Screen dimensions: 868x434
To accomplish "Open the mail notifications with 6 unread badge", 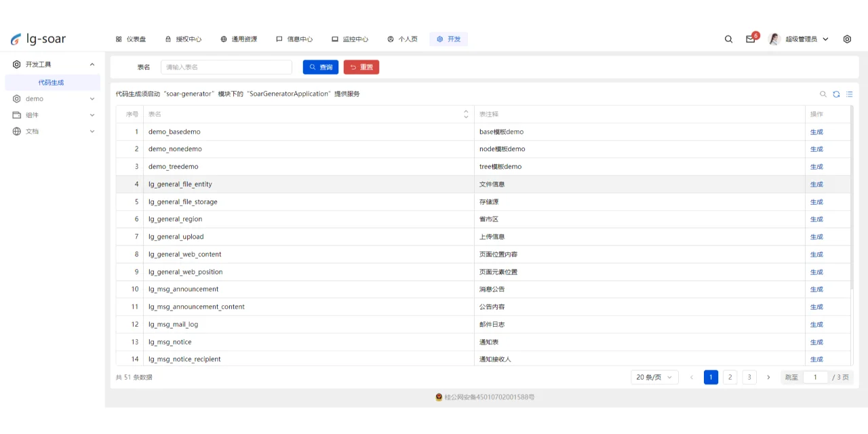I will pyautogui.click(x=750, y=39).
